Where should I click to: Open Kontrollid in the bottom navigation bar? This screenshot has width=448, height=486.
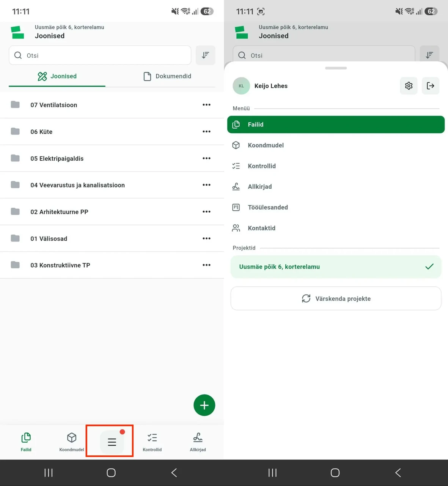pos(152,442)
